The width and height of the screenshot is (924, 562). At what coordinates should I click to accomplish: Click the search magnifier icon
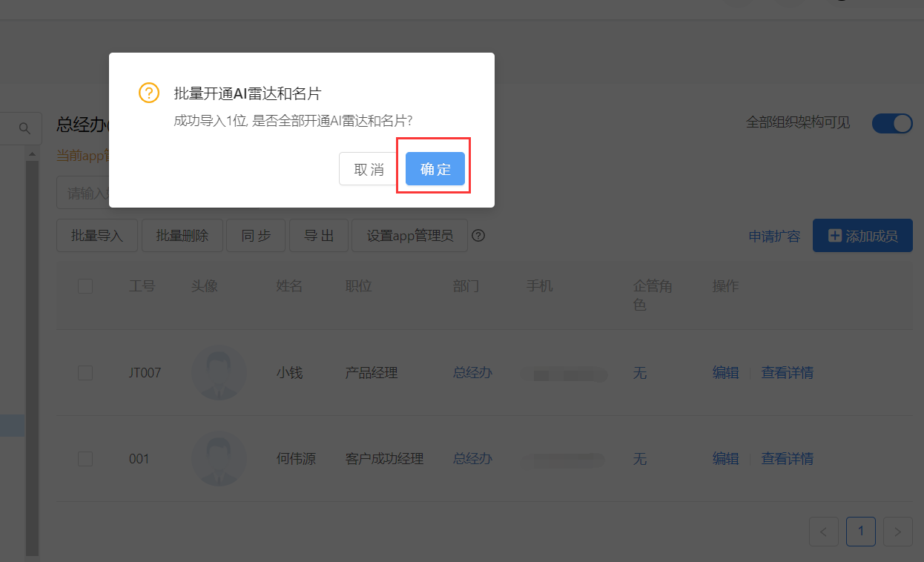pyautogui.click(x=24, y=129)
